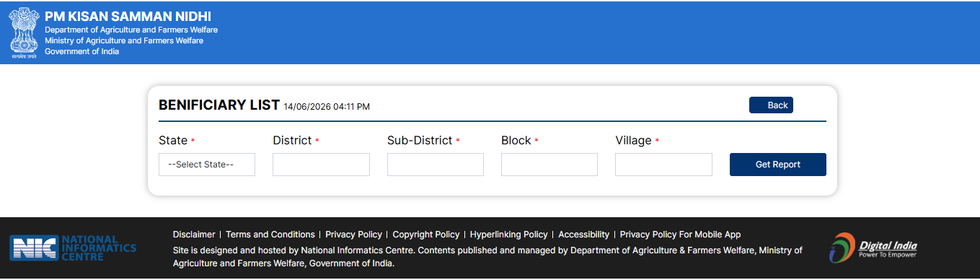The height and width of the screenshot is (280, 980).
Task: Click the Get Report button
Action: point(778,165)
